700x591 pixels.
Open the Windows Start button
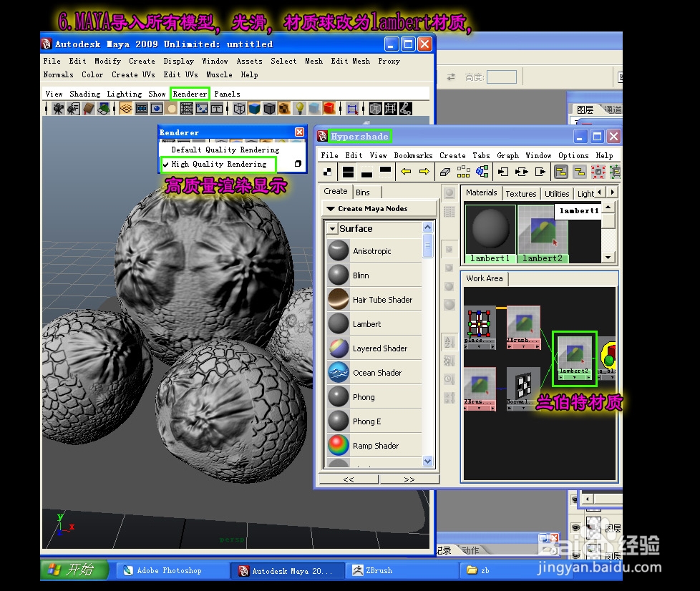(x=74, y=570)
